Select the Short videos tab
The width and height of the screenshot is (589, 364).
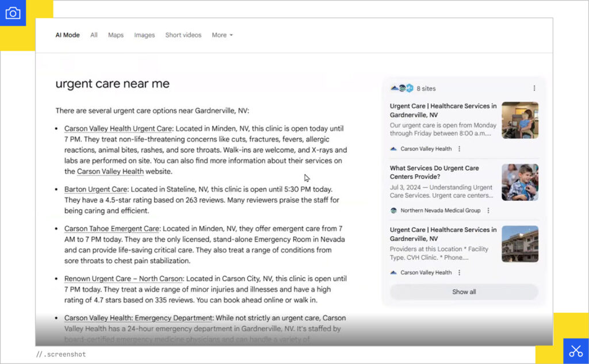click(183, 35)
